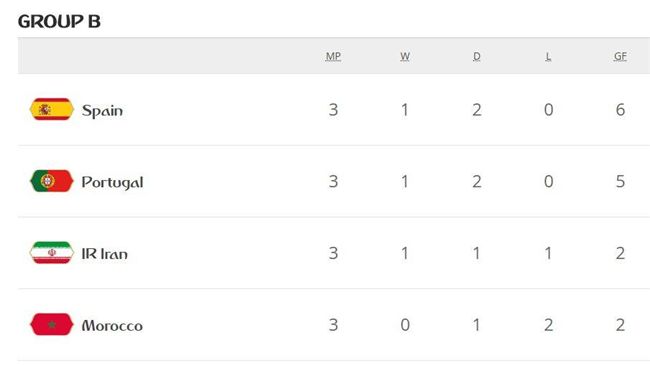Click the W column header
650x365 pixels.
(x=405, y=56)
